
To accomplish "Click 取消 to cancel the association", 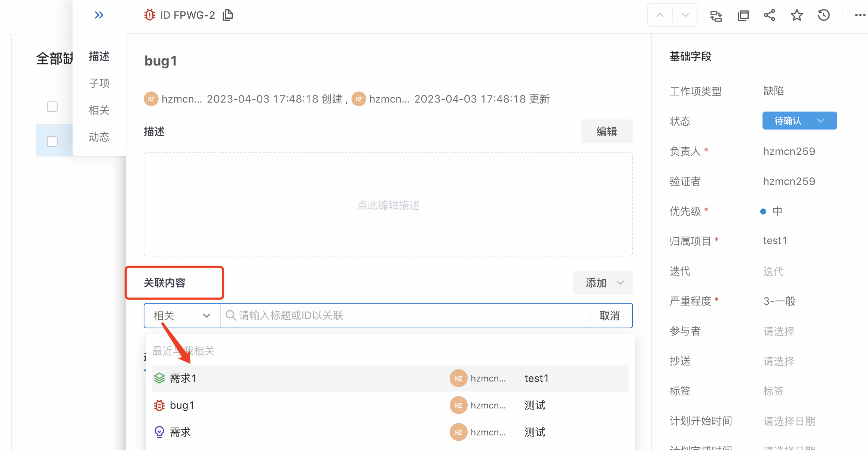I will pos(609,316).
